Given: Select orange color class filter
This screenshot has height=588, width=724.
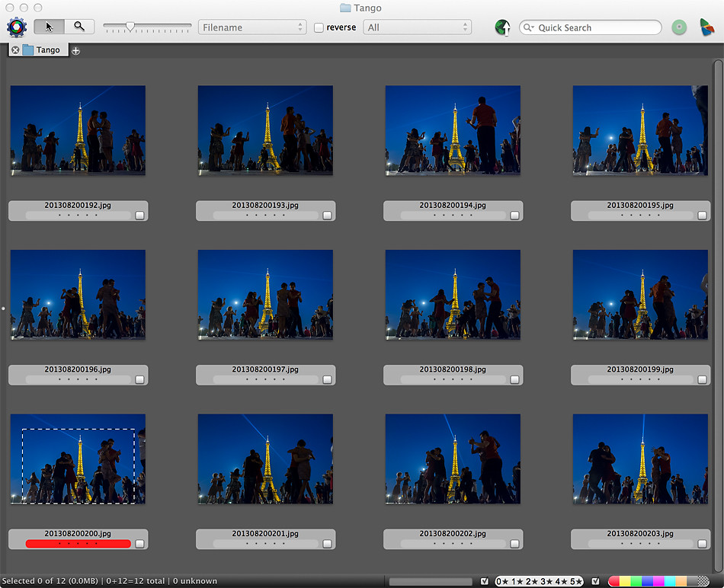Looking at the screenshot, I should click(x=681, y=582).
